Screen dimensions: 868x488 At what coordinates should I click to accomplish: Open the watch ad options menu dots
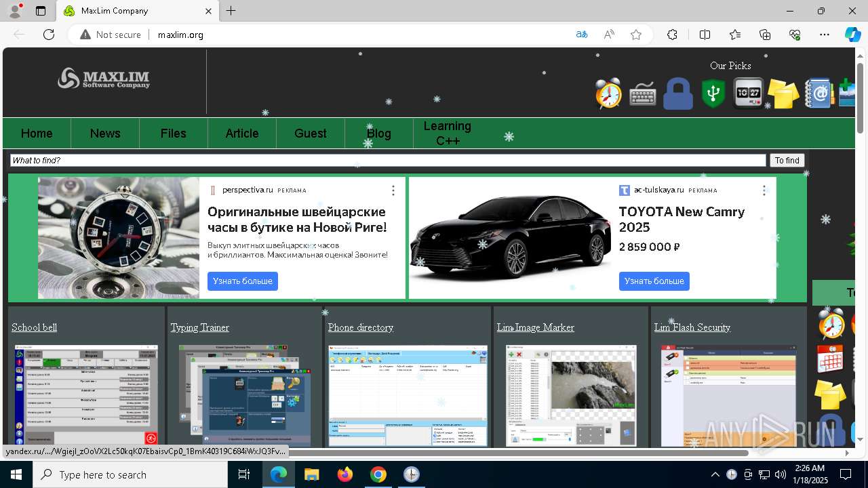click(393, 190)
